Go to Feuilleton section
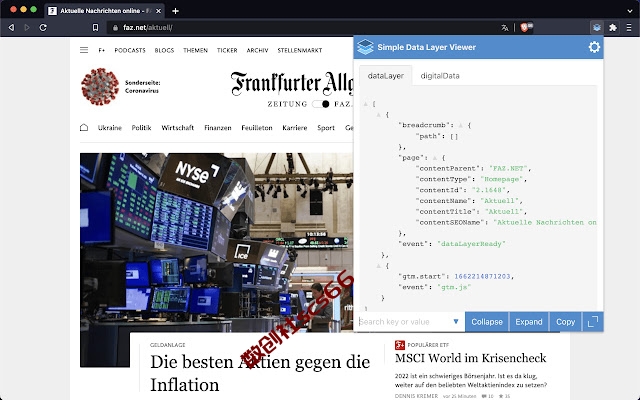The image size is (640, 400). tap(257, 128)
